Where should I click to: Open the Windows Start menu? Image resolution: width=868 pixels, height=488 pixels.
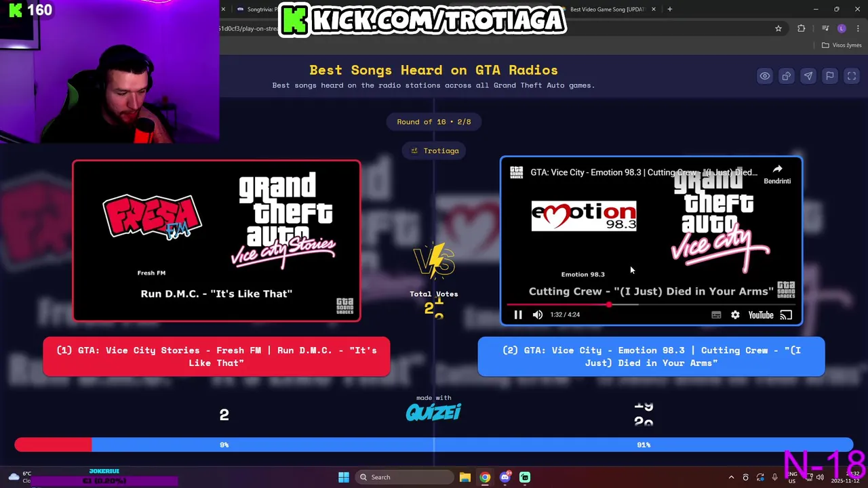tap(344, 477)
